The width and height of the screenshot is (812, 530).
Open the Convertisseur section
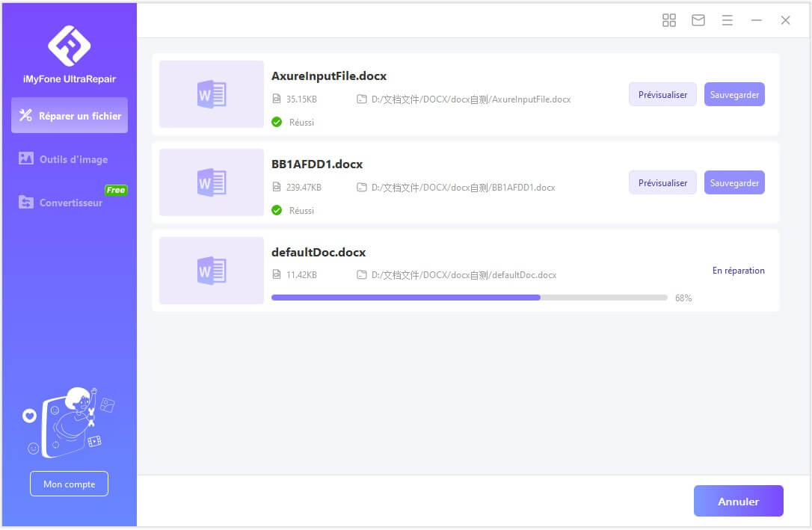pos(70,203)
